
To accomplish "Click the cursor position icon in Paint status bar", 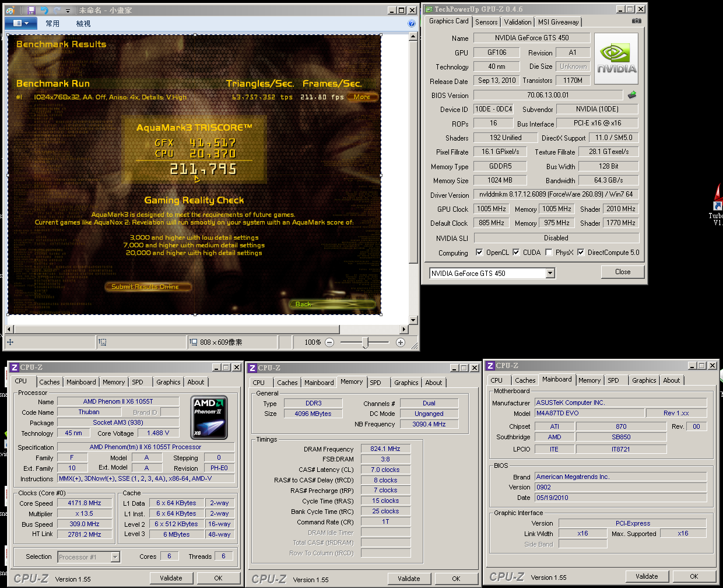I will (x=10, y=342).
